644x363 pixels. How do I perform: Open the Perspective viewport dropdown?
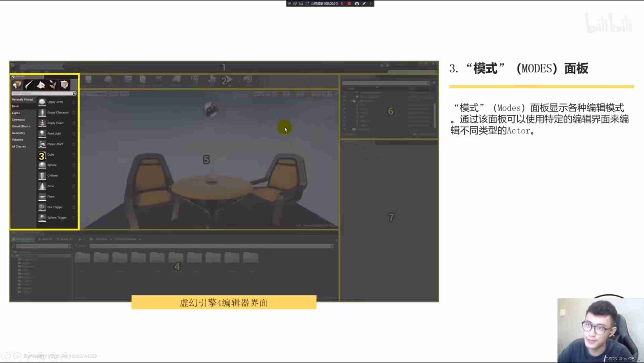point(97,94)
